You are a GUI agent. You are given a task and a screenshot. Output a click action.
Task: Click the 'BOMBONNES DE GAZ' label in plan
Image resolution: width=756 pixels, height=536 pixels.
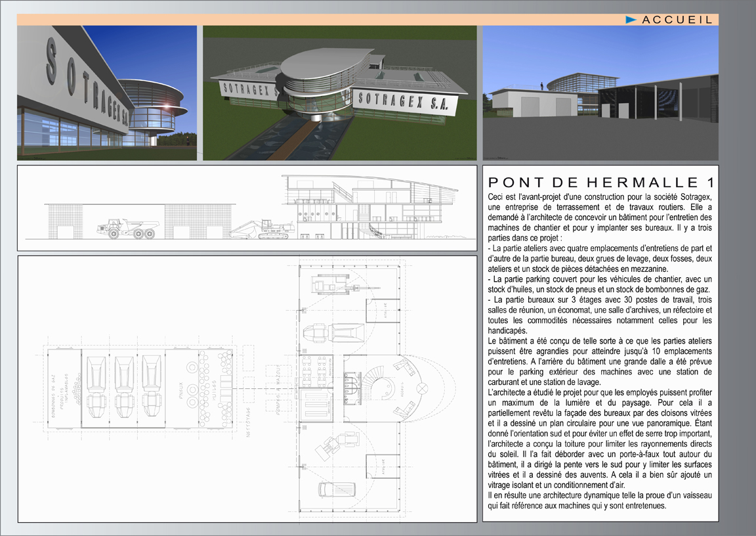coord(54,395)
